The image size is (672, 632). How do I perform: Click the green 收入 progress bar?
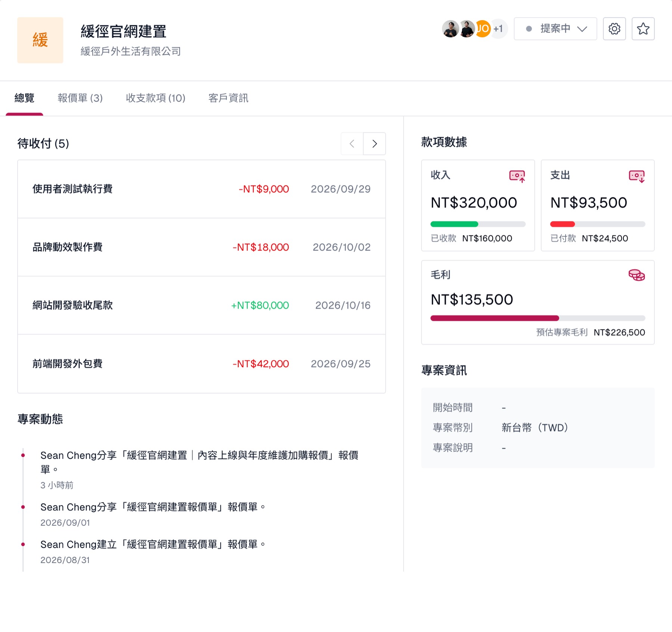[x=478, y=224]
